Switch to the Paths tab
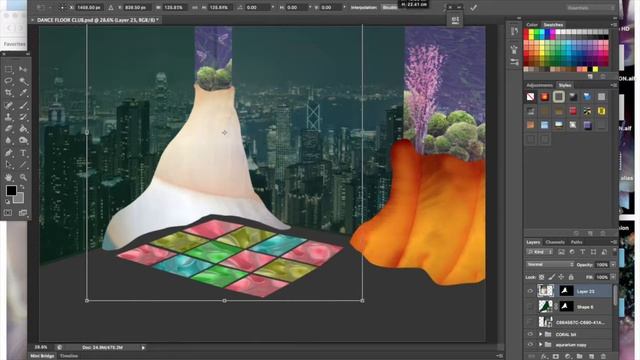This screenshot has height=360, width=640. [576, 242]
